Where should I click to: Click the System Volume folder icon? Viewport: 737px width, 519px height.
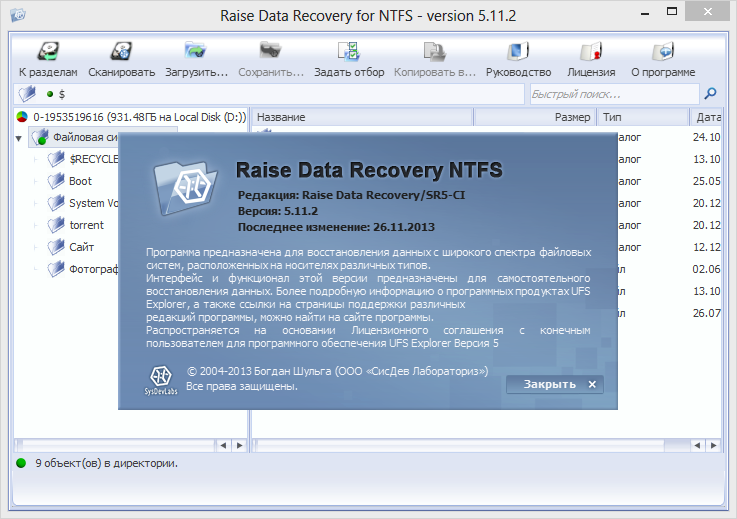(55, 203)
